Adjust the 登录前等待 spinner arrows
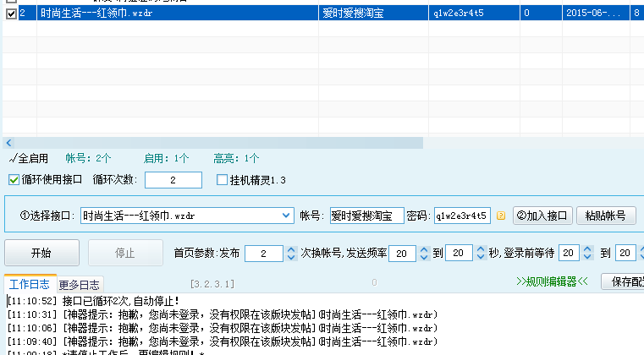The width and height of the screenshot is (644, 355). 587,253
